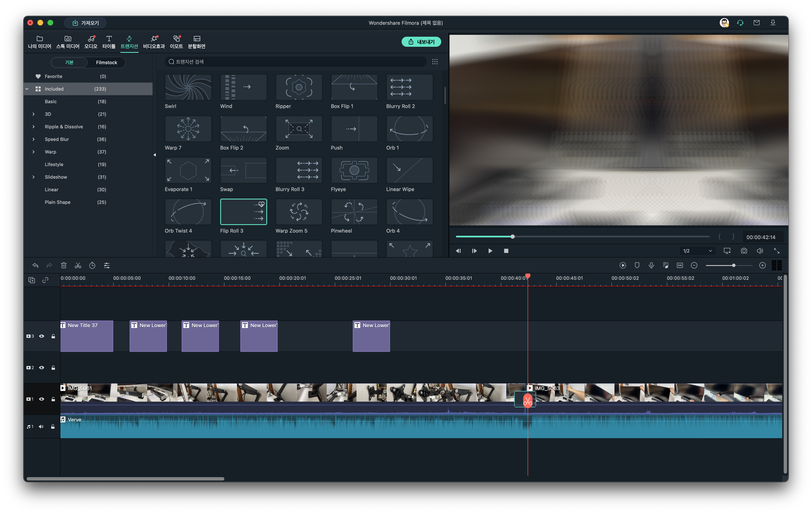Screen dimensions: 812x513
Task: Click the marker shield icon in timeline toolbar
Action: pyautogui.click(x=637, y=266)
